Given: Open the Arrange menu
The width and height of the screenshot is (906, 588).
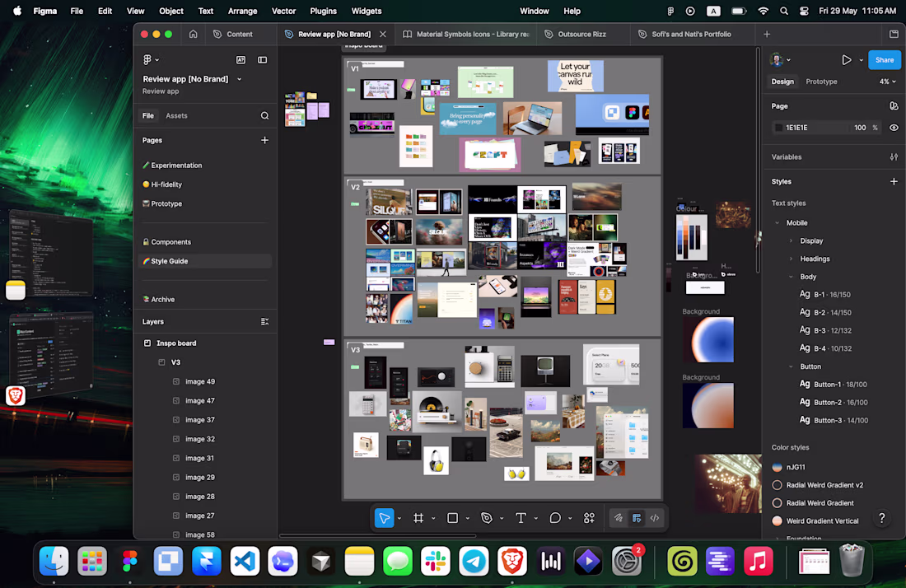Looking at the screenshot, I should click(x=242, y=11).
